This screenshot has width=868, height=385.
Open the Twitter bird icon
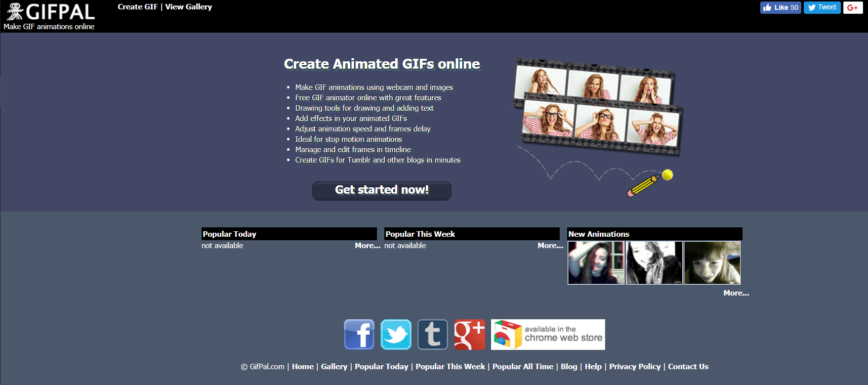point(396,335)
